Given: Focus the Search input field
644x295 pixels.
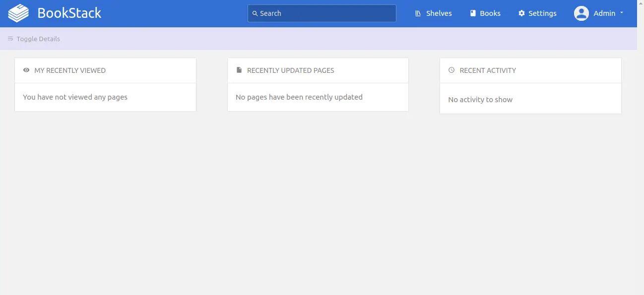Looking at the screenshot, I should click(x=322, y=13).
